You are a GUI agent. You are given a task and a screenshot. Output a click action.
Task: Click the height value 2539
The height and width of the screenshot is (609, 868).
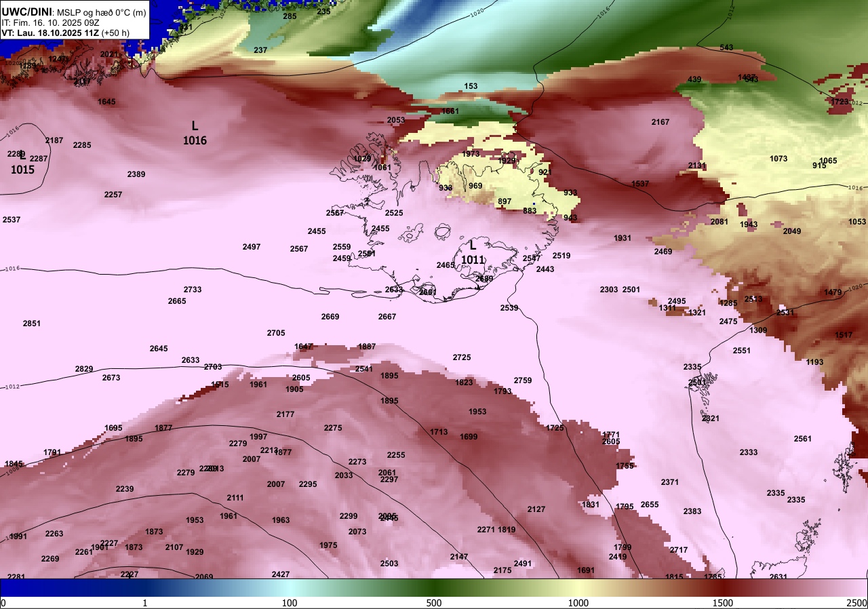(x=509, y=308)
